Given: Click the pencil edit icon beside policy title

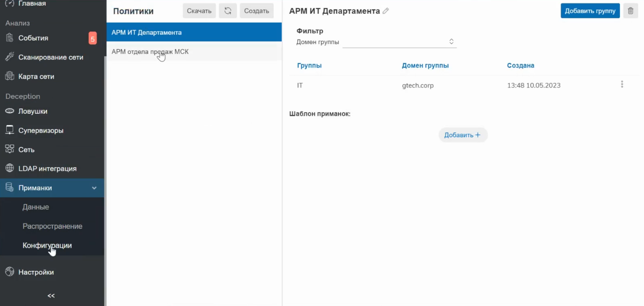Looking at the screenshot, I should pyautogui.click(x=386, y=11).
